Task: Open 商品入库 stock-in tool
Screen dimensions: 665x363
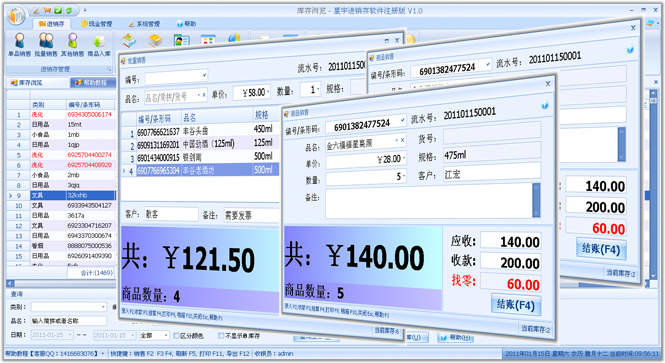Action: (99, 45)
